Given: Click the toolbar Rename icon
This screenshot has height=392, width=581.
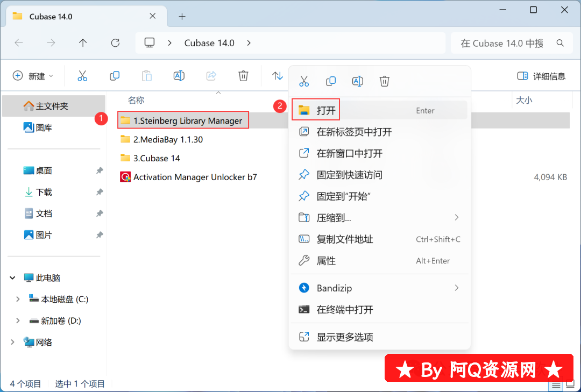Looking at the screenshot, I should click(179, 76).
